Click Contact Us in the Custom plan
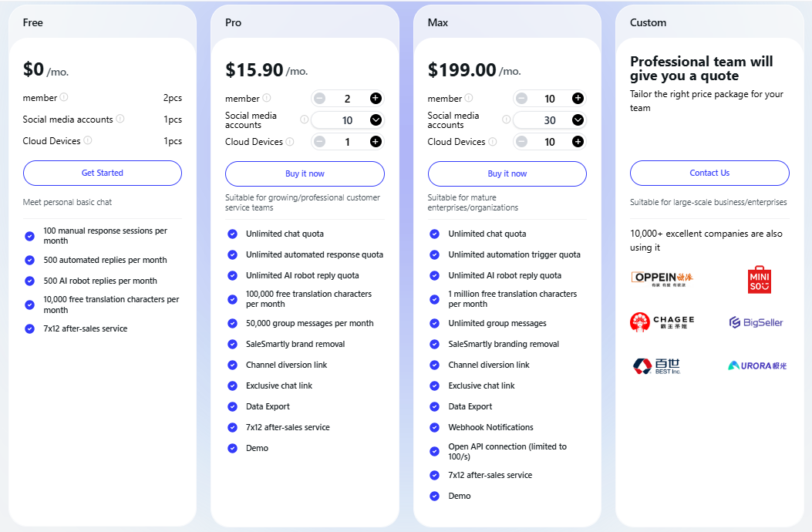Viewport: 812px width, 532px height. pos(709,173)
